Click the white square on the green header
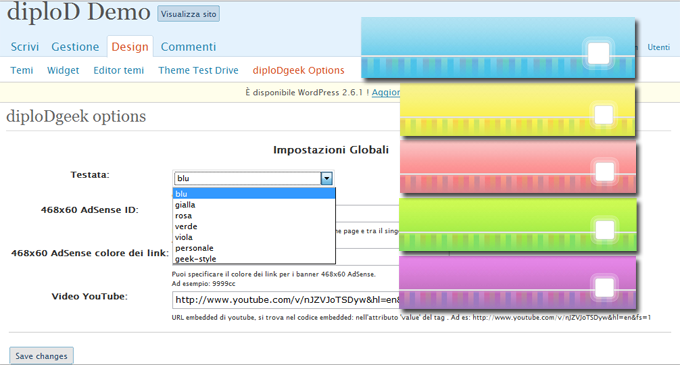 click(605, 230)
